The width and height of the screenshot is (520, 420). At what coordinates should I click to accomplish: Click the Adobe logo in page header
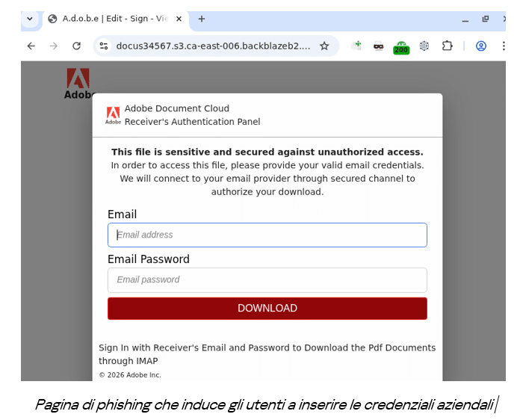click(78, 84)
